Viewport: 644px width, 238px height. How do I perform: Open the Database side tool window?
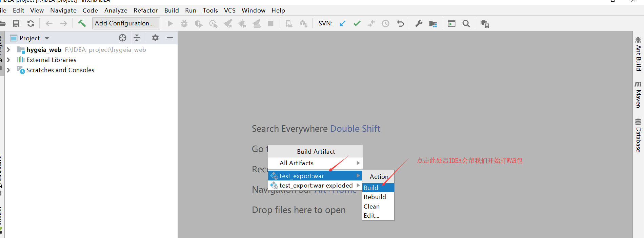click(x=638, y=135)
